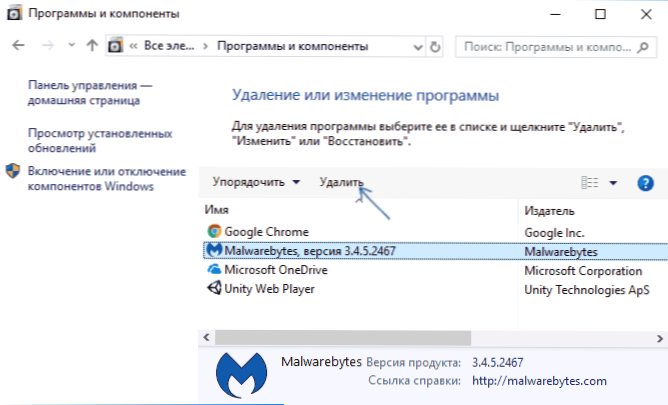The width and height of the screenshot is (668, 405).
Task: Expand the address bar history dropdown
Action: [x=418, y=47]
